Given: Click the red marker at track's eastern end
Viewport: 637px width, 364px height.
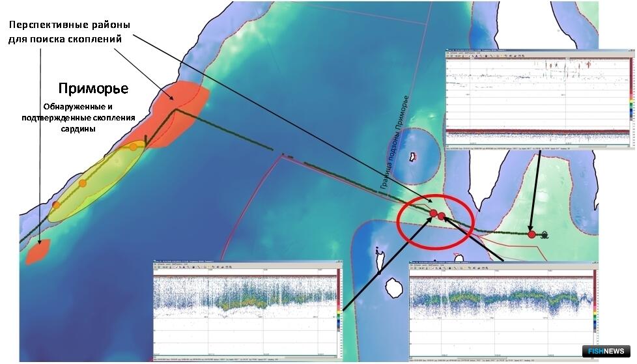Looking at the screenshot, I should coord(531,234).
